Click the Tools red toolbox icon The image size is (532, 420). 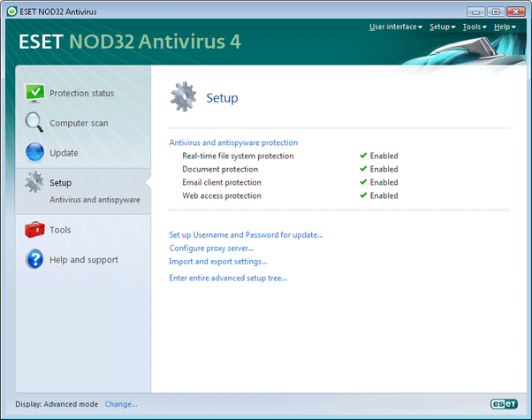34,230
